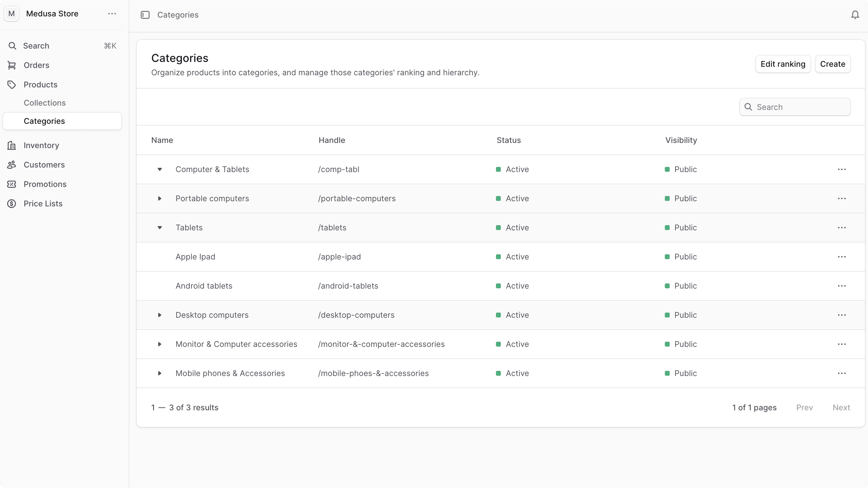Open the store options menu next to Medusa Store
868x488 pixels.
[112, 13]
